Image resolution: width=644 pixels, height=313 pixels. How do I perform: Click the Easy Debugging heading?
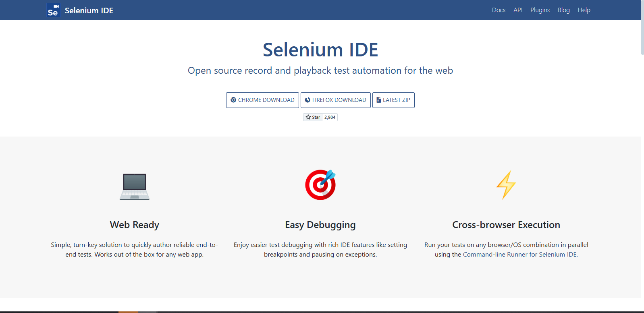(x=320, y=225)
